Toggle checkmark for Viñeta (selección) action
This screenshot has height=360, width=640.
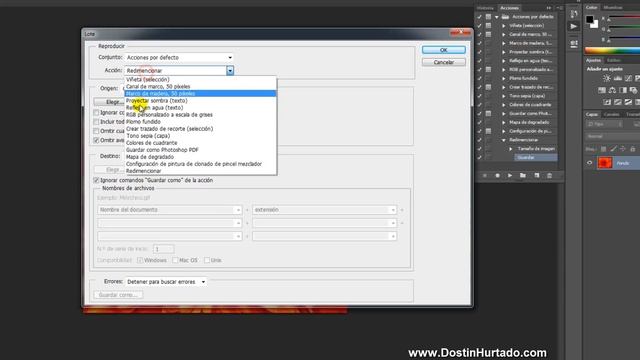click(480, 25)
